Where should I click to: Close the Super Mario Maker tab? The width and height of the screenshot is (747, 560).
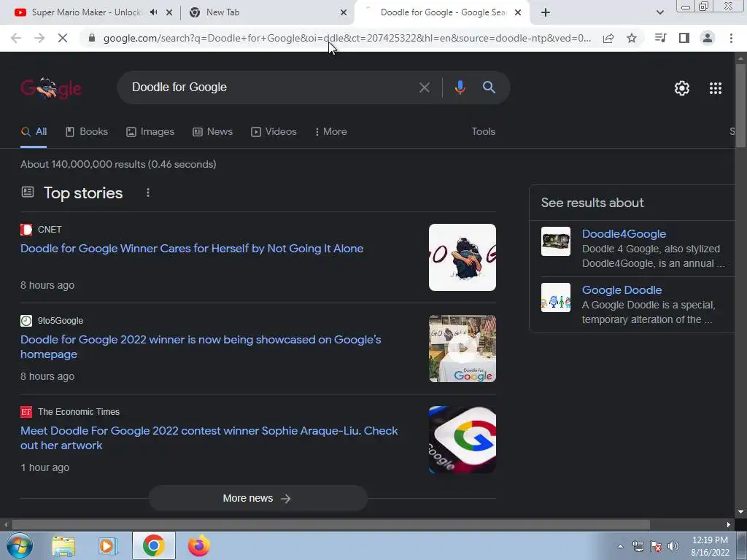[x=169, y=13]
